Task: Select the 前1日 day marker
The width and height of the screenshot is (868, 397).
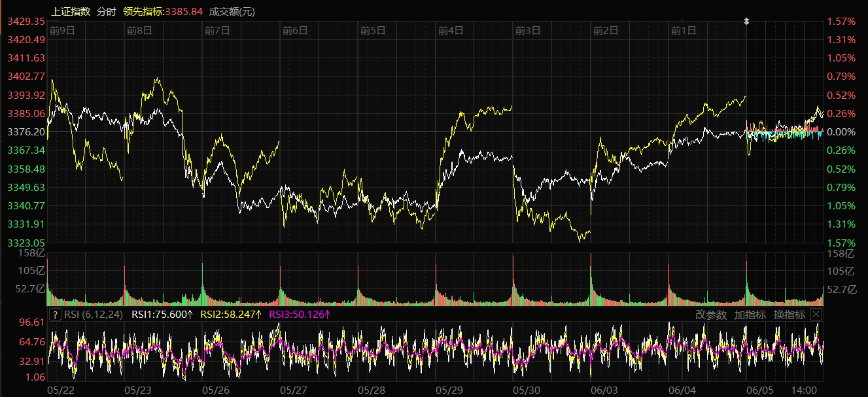Action: point(684,30)
